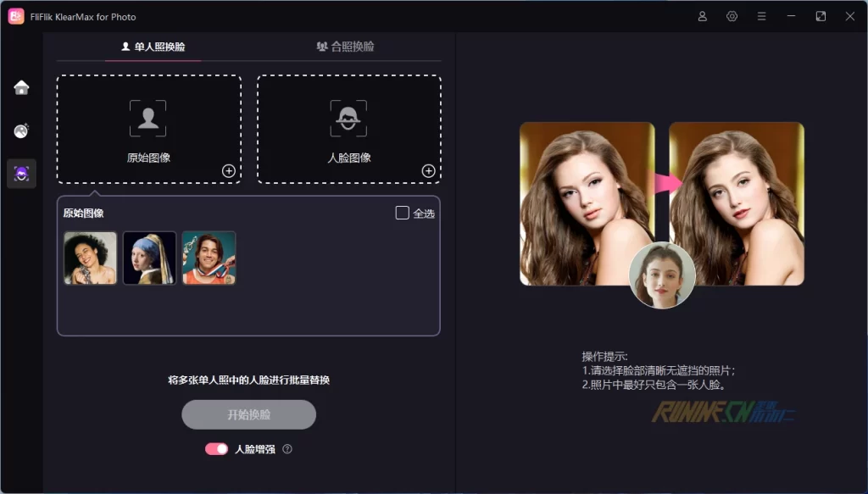The width and height of the screenshot is (868, 494).
Task: Open the user account icon
Action: click(x=703, y=16)
